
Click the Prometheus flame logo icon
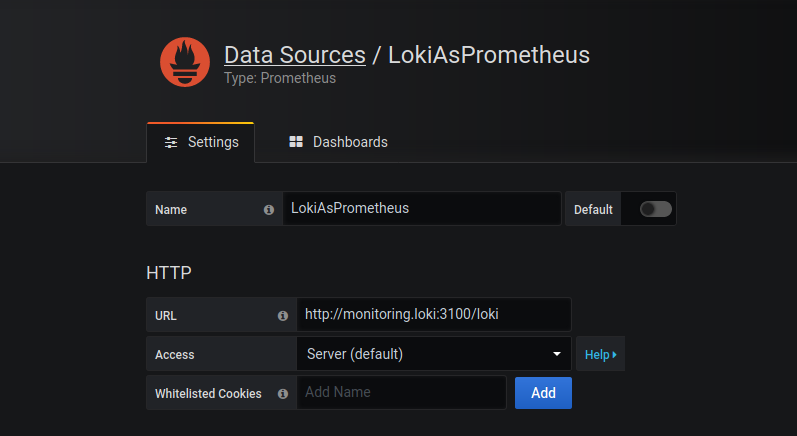tap(185, 62)
